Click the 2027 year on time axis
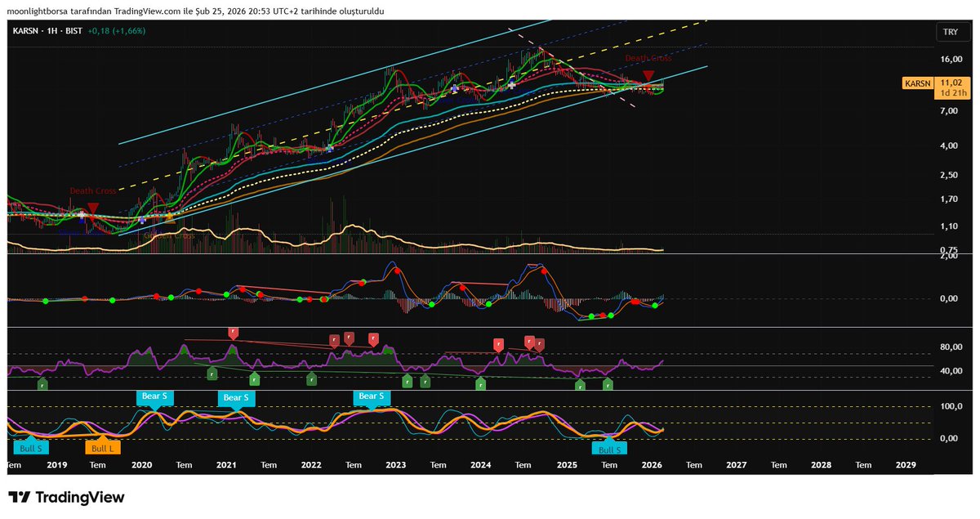980x519 pixels. click(737, 464)
